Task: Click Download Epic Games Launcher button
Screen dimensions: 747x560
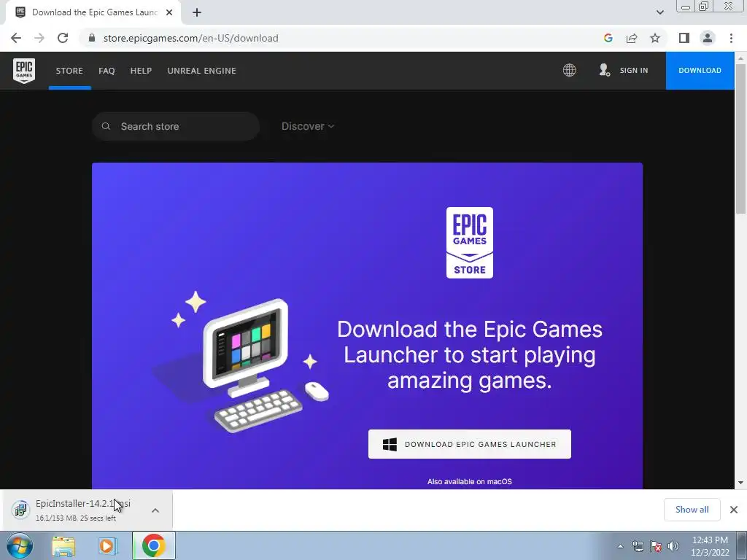Action: pos(469,444)
